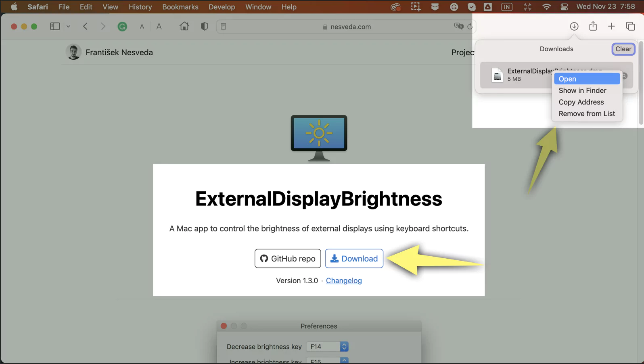Open the Grammarly menu bar icon
The width and height of the screenshot is (644, 364).
tap(454, 7)
